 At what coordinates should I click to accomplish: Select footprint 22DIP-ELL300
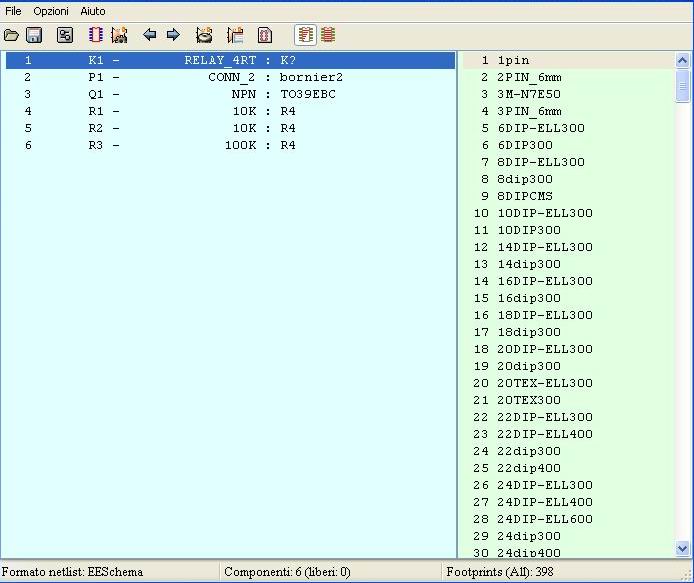coord(569,417)
